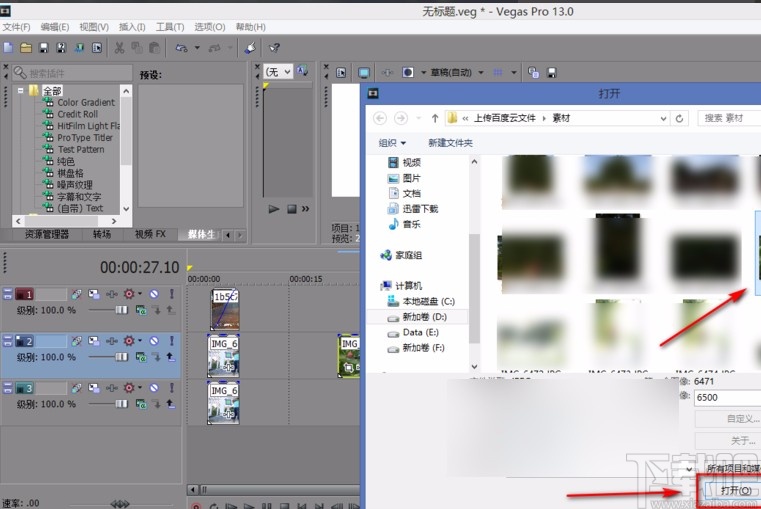Screen dimensions: 761x509
Task: Collapse the 全部 tree node
Action: click(x=19, y=90)
